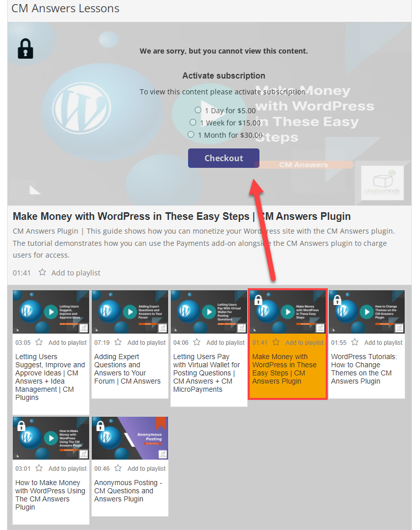Add the 00:46 video to playlist

146,468
